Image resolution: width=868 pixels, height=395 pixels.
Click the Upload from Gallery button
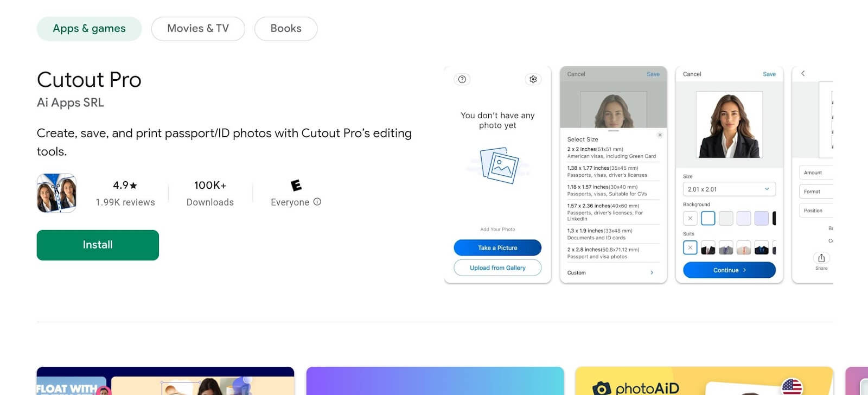497,268
